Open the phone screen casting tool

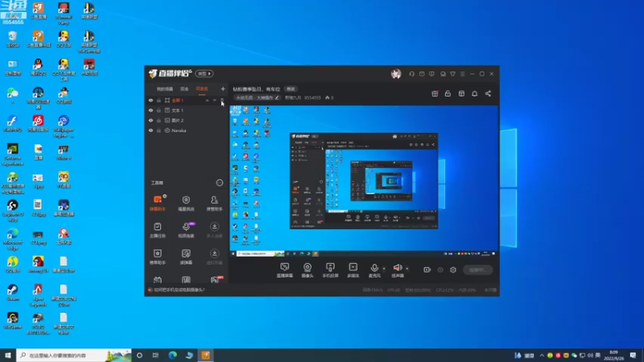(330, 270)
